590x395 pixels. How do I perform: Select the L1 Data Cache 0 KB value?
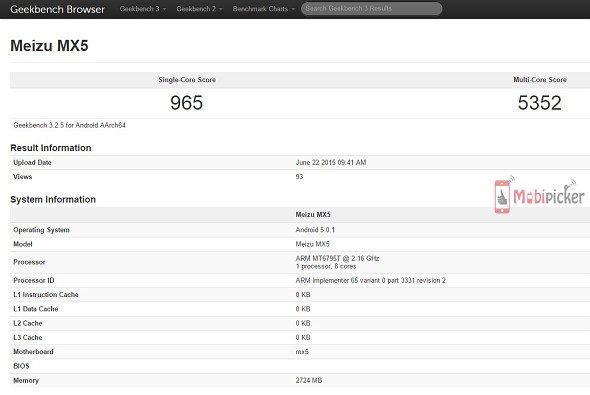[303, 309]
